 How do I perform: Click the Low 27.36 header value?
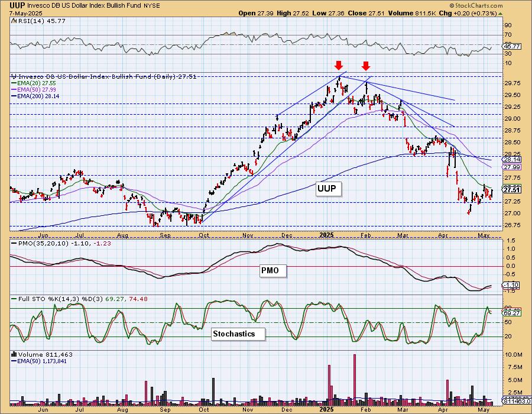tap(328, 13)
